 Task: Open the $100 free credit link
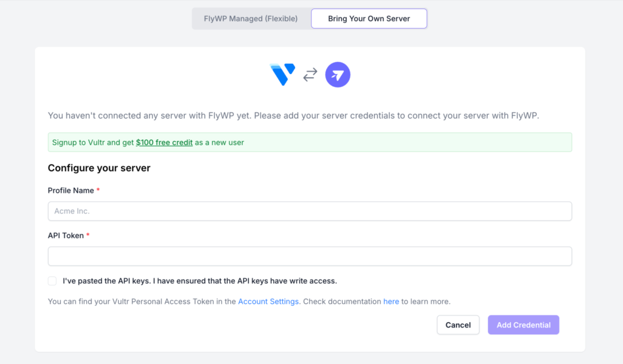[x=164, y=143]
